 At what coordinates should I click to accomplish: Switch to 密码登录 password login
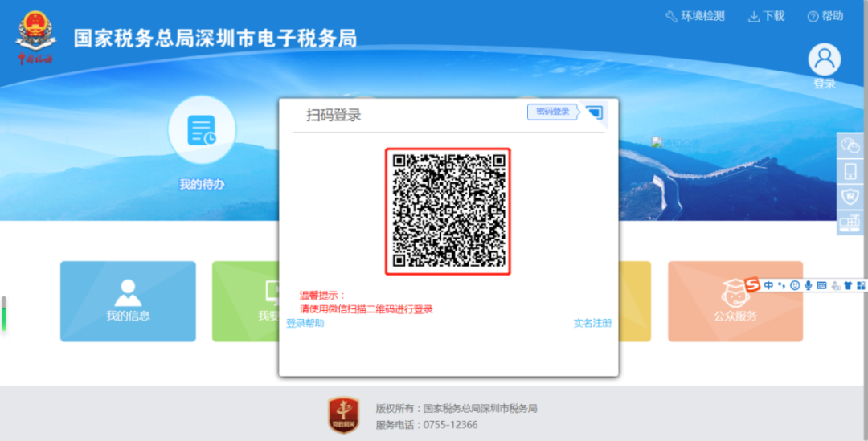click(552, 111)
